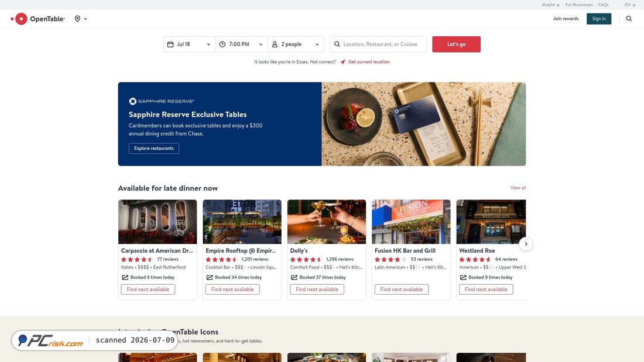Viewport: 644px width, 362px height.
Task: Open the Jul 18 date dropdown
Action: click(x=189, y=44)
